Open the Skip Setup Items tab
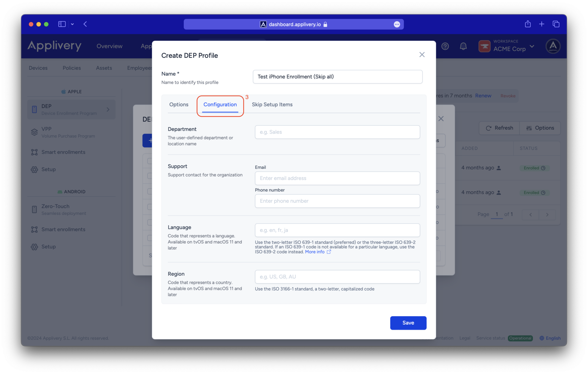The width and height of the screenshot is (588, 374). [x=272, y=105]
